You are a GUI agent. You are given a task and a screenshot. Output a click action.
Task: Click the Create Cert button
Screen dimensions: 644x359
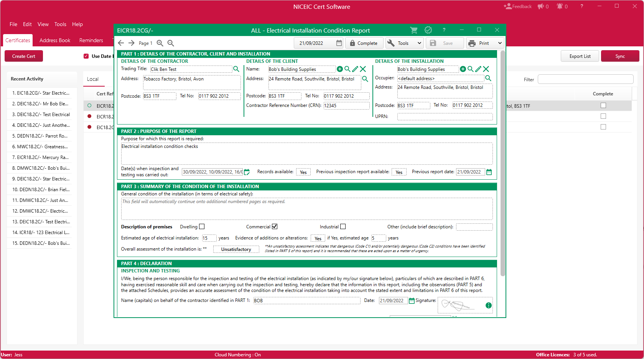tap(24, 56)
